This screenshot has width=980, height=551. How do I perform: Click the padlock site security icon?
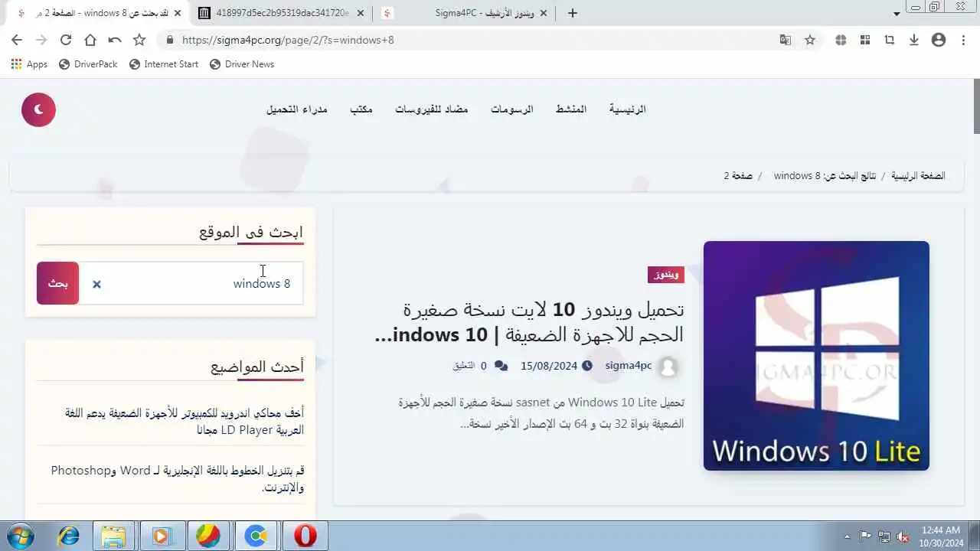pos(170,40)
